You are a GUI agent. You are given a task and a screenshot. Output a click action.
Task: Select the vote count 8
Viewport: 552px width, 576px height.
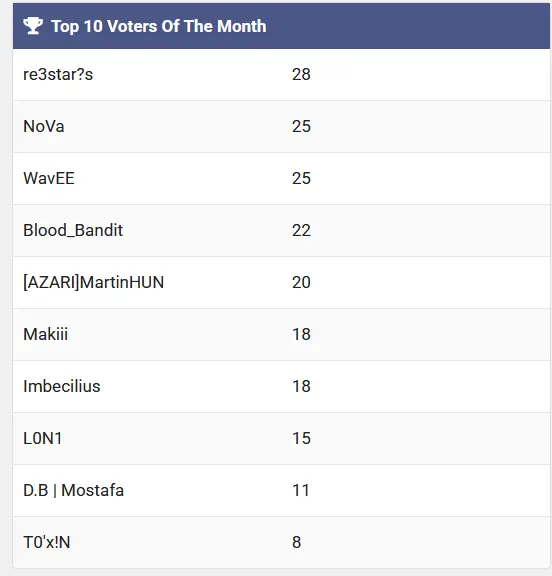[x=297, y=542]
